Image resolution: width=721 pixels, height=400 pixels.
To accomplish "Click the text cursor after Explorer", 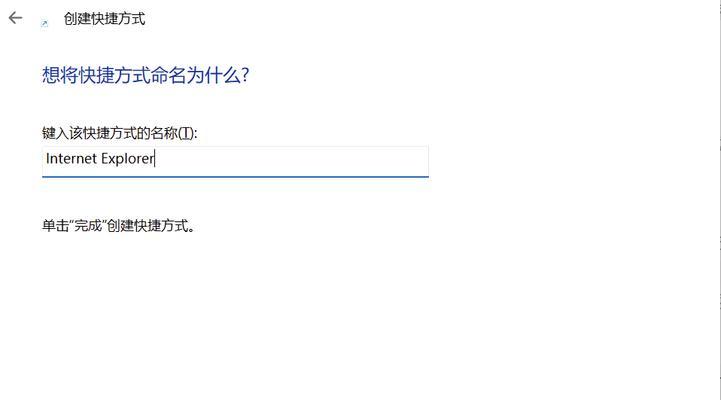I will pos(155,159).
